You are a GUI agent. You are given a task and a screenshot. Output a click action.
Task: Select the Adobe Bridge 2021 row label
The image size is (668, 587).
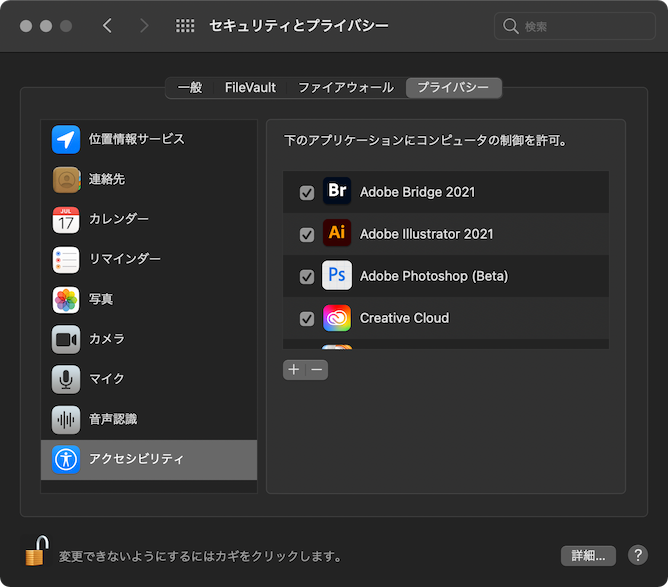418,192
